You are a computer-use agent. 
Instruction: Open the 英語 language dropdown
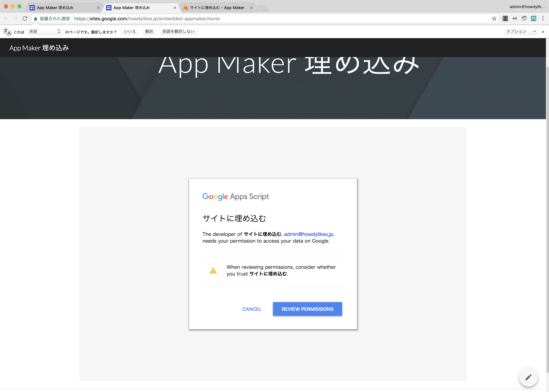point(44,31)
